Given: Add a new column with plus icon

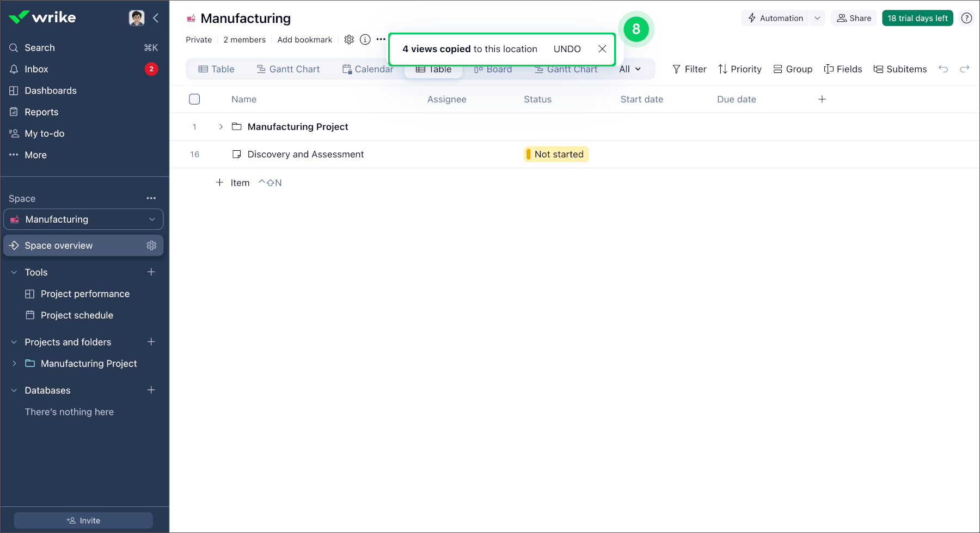Looking at the screenshot, I should pos(822,99).
